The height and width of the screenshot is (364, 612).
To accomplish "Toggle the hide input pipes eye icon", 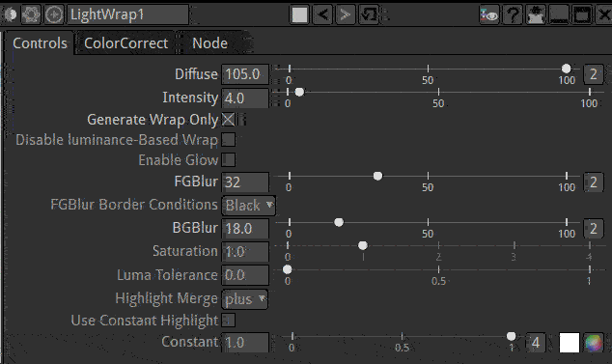I will coord(489,14).
